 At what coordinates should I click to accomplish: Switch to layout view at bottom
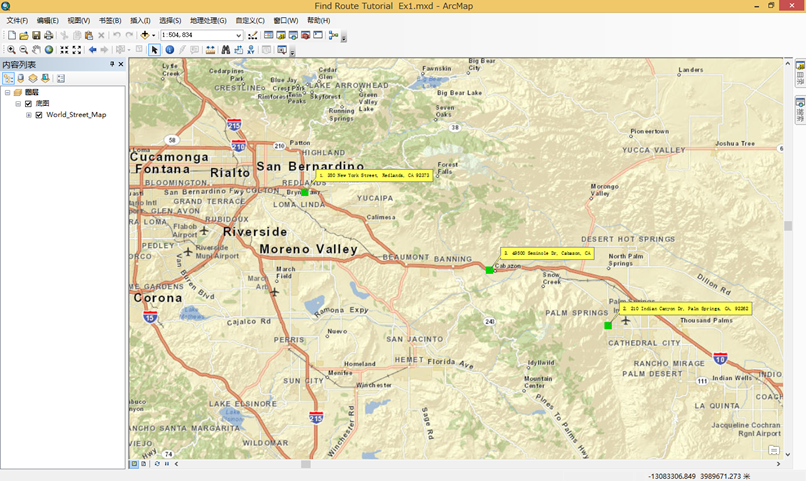click(x=144, y=464)
